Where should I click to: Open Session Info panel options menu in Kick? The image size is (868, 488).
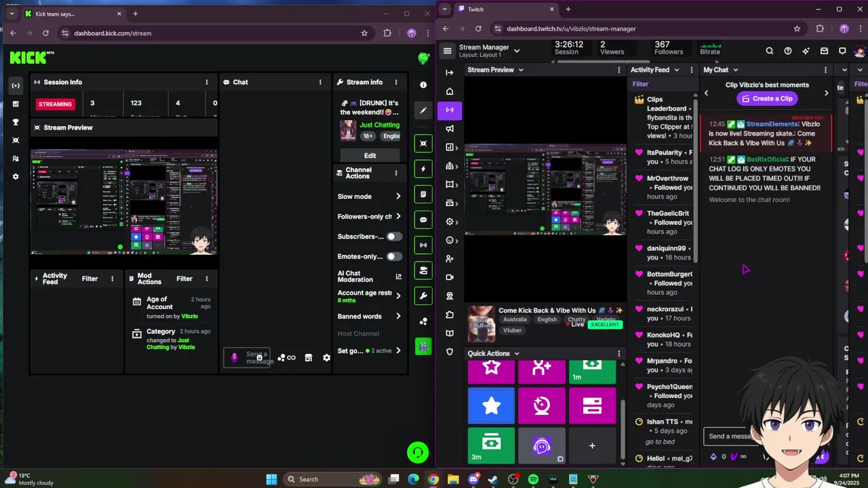point(207,82)
